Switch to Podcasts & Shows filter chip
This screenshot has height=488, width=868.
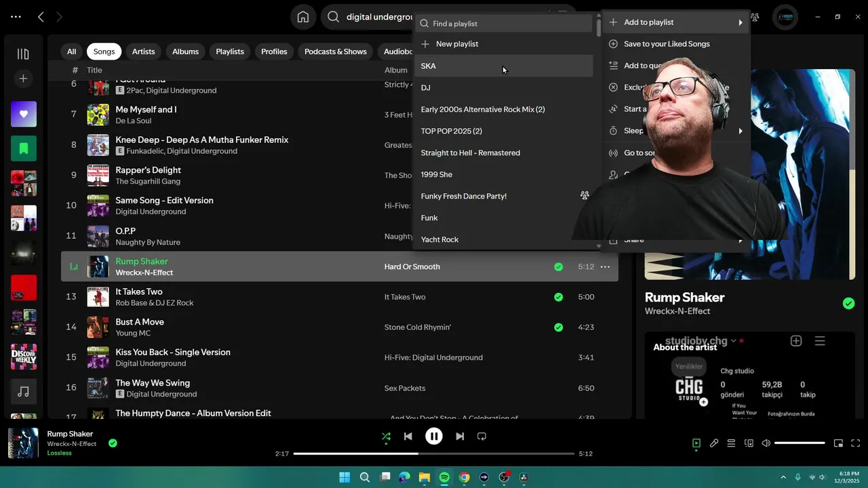click(336, 52)
